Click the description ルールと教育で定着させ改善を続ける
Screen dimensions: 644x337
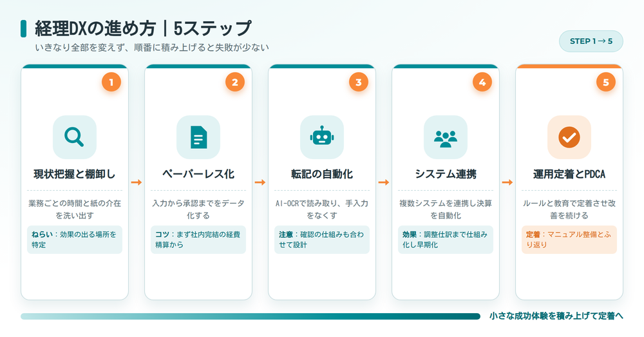pos(569,209)
